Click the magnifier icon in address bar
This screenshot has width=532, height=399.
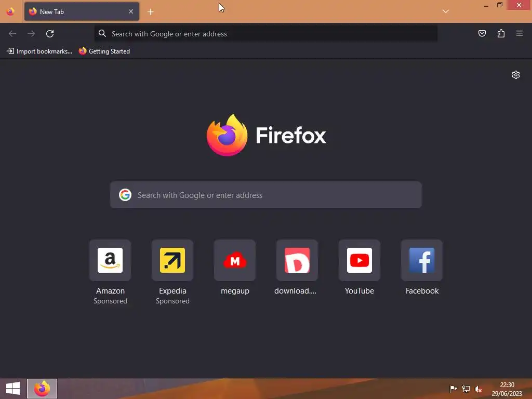click(102, 33)
